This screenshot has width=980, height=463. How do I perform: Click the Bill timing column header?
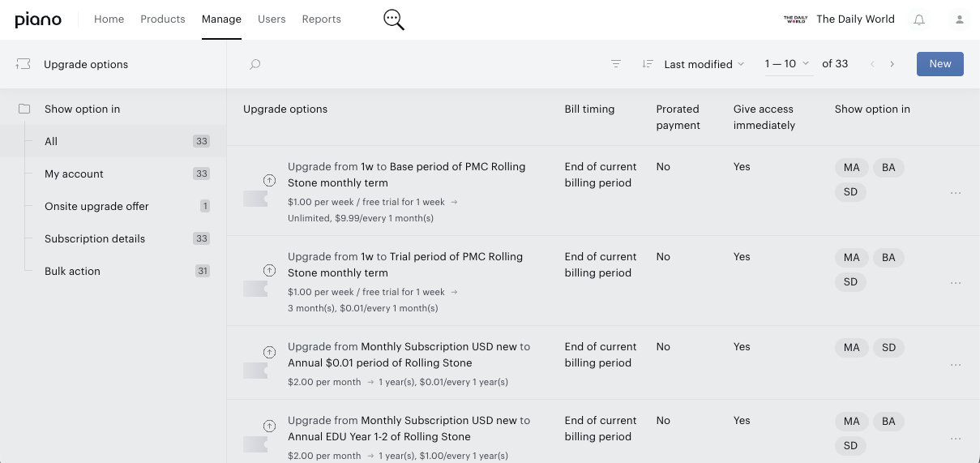tap(589, 109)
